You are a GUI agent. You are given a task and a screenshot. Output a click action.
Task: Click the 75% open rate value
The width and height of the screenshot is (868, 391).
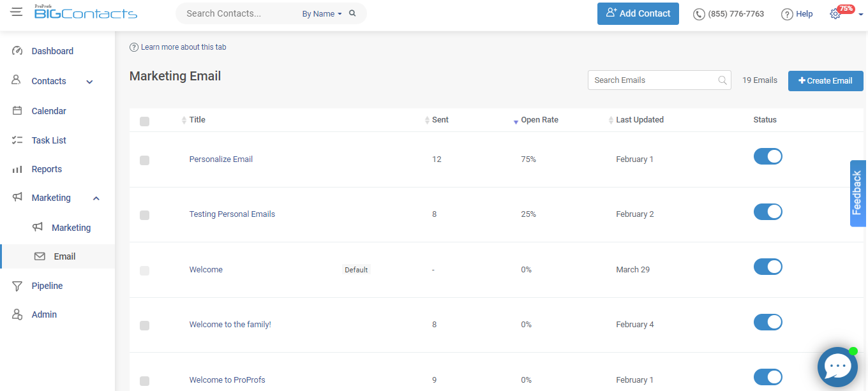point(528,159)
